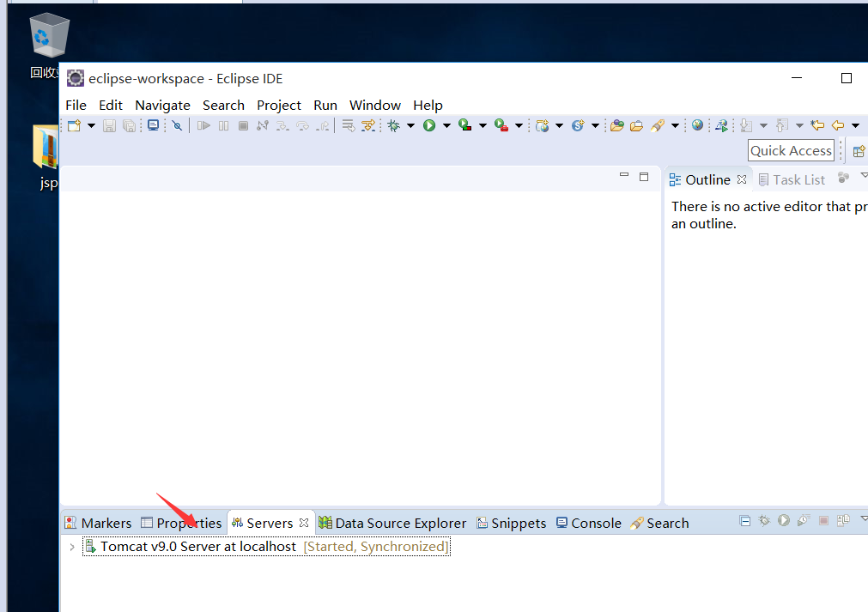Open the Edit menu
This screenshot has height=612, width=868.
[x=111, y=105]
